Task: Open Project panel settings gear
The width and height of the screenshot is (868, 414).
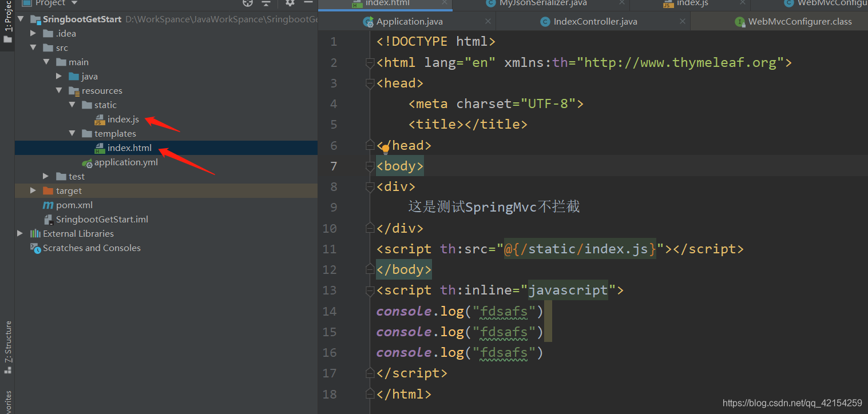Action: 290,3
